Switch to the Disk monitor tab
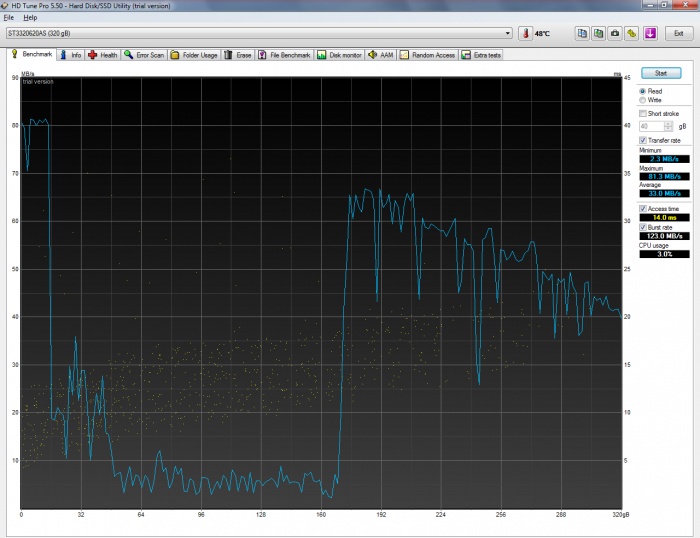The image size is (700, 538). (339, 55)
